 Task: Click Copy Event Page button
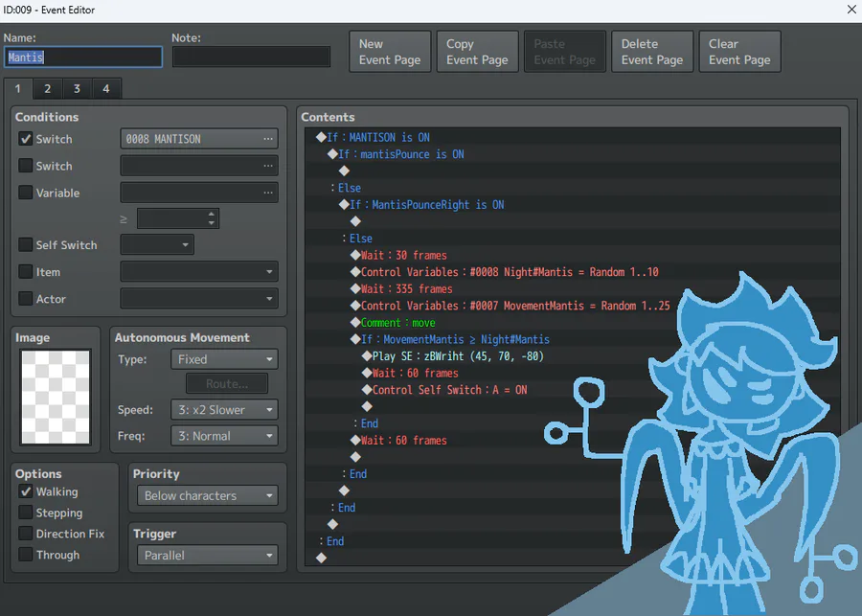(477, 52)
